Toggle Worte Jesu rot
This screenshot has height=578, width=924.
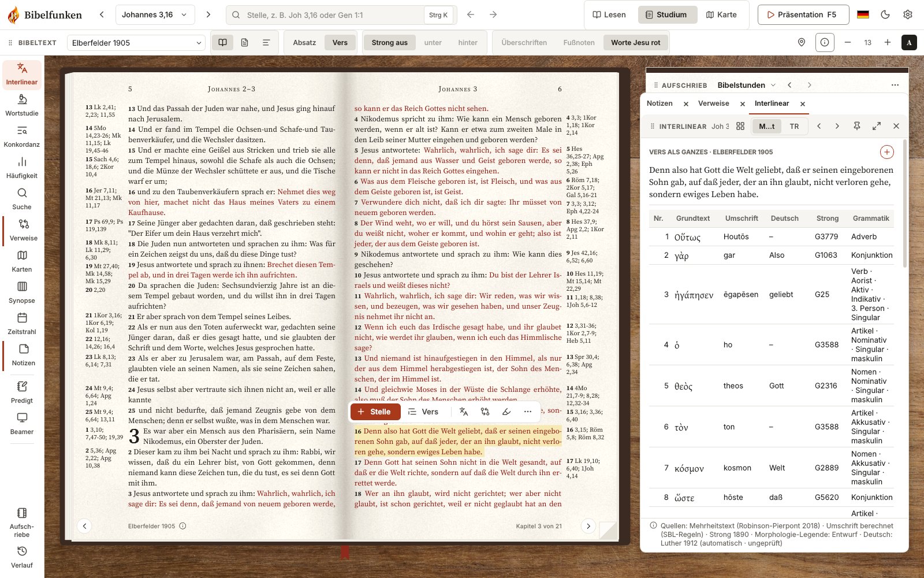(636, 43)
